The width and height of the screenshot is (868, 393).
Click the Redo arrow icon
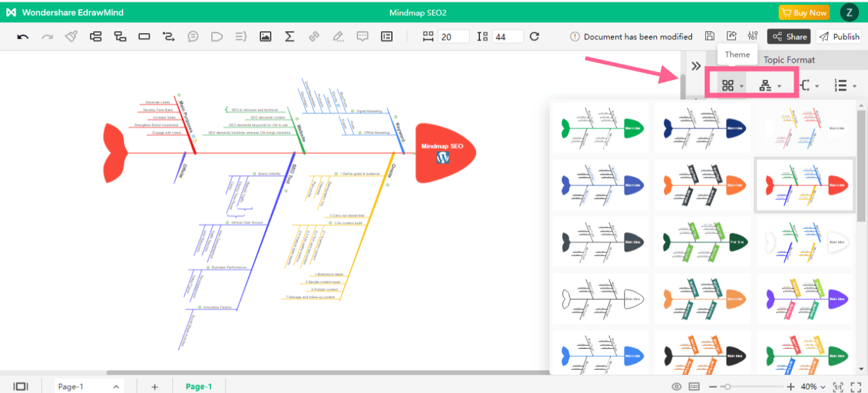[47, 37]
